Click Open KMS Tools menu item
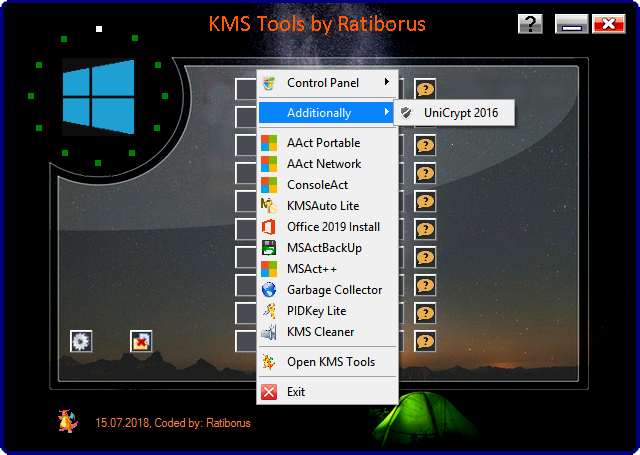The height and width of the screenshot is (455, 640). click(330, 362)
